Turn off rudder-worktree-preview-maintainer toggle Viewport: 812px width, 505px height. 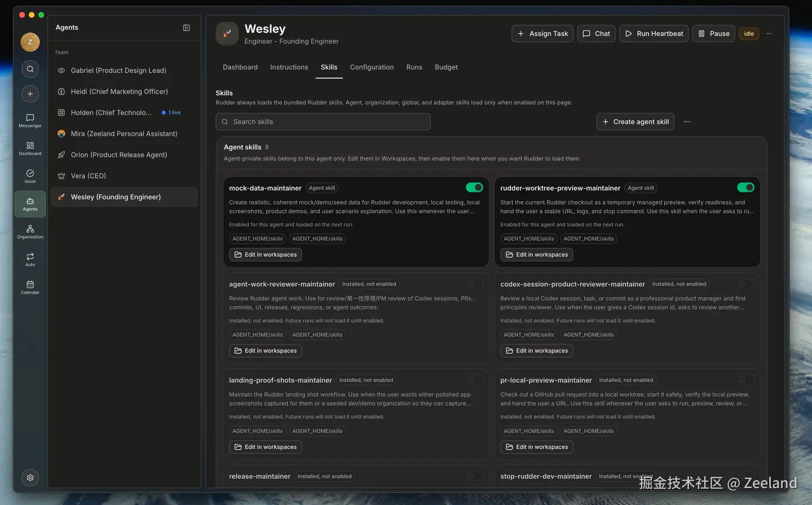tap(745, 187)
